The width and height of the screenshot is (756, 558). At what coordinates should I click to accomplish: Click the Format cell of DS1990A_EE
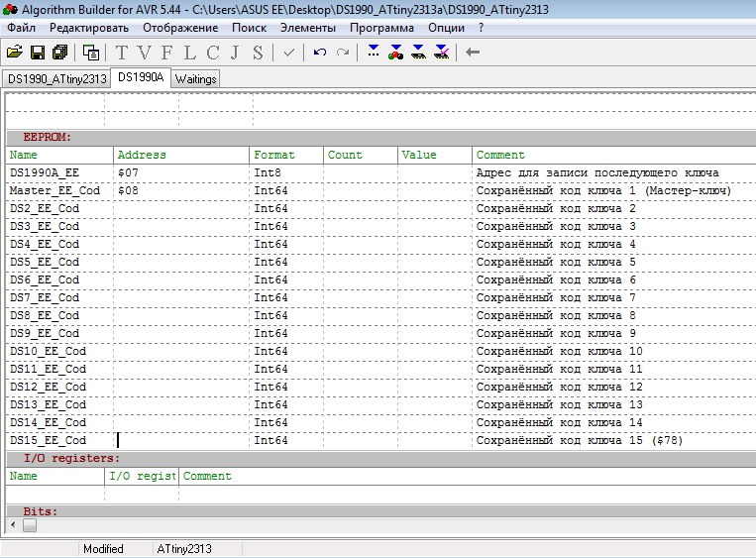click(x=285, y=172)
